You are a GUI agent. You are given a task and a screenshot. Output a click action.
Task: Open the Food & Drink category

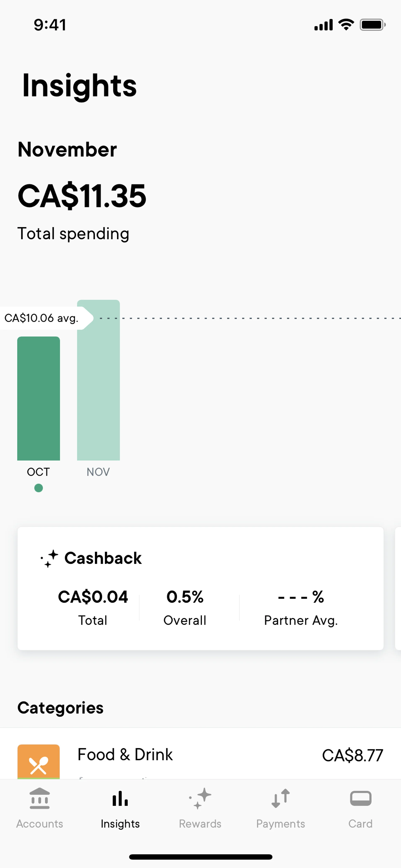point(200,755)
